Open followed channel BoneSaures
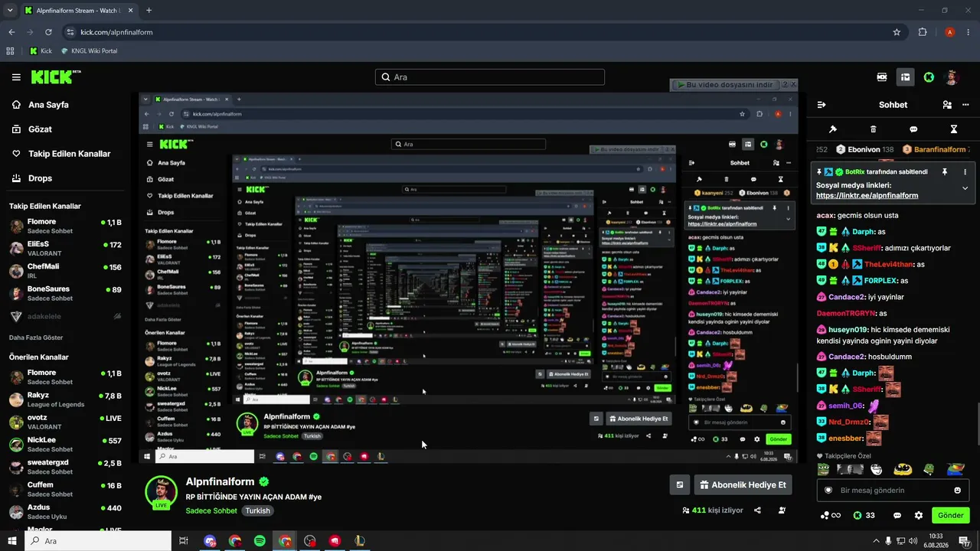 64,293
